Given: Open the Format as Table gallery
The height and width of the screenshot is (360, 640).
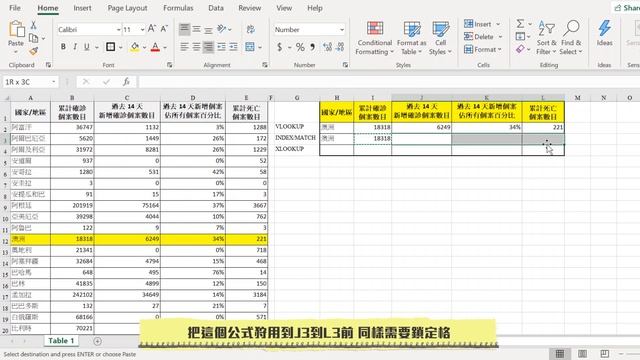Looking at the screenshot, I should tap(411, 38).
